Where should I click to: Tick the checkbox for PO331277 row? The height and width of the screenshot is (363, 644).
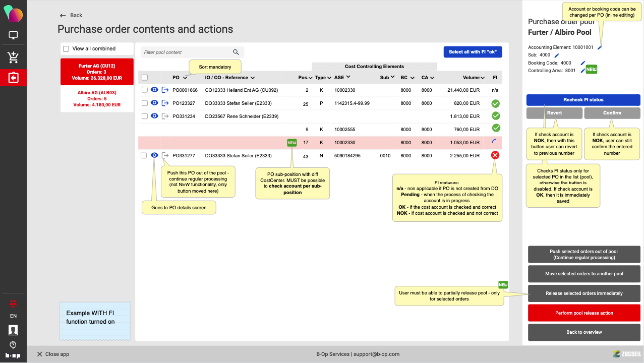(x=144, y=156)
